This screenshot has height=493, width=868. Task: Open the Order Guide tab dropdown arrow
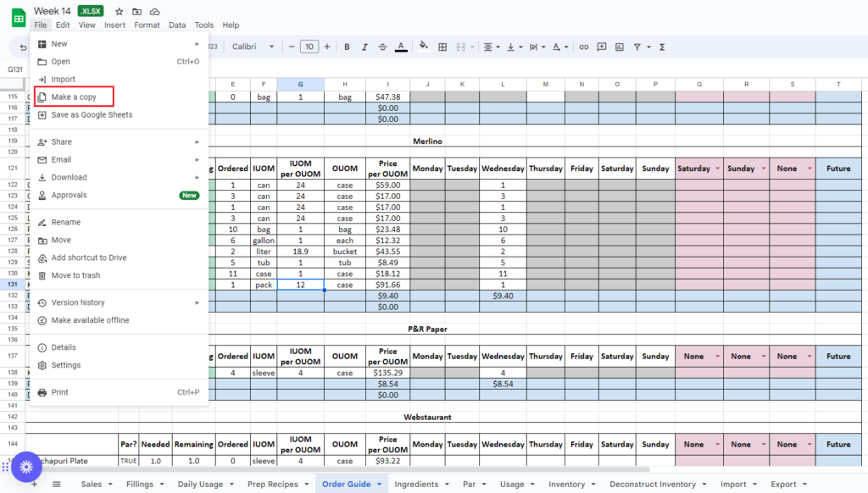point(379,485)
